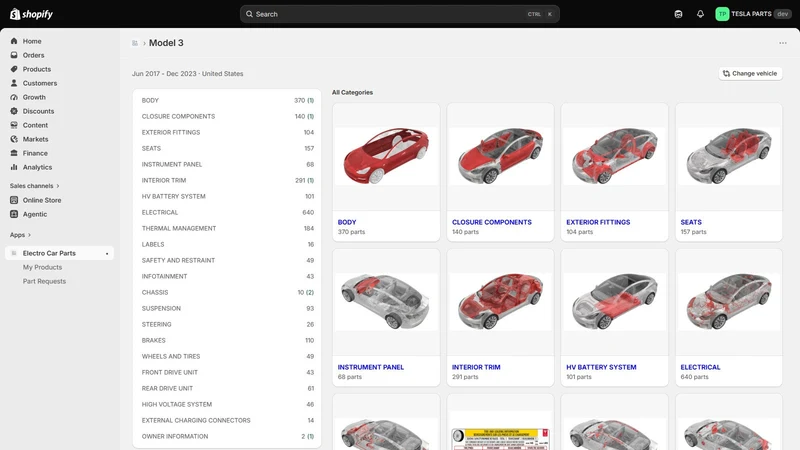Select INFOTAINMENT in the category list

228,276
